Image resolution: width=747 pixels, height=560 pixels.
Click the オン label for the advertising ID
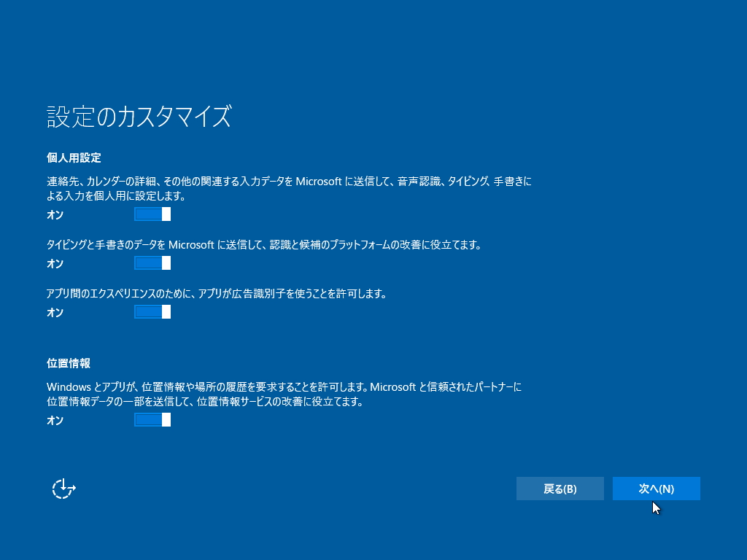pyautogui.click(x=55, y=312)
